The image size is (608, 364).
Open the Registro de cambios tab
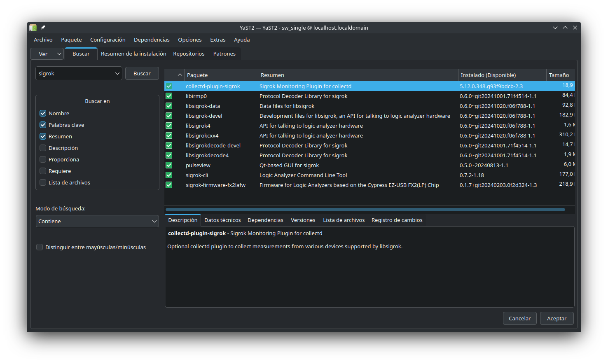[x=397, y=220]
